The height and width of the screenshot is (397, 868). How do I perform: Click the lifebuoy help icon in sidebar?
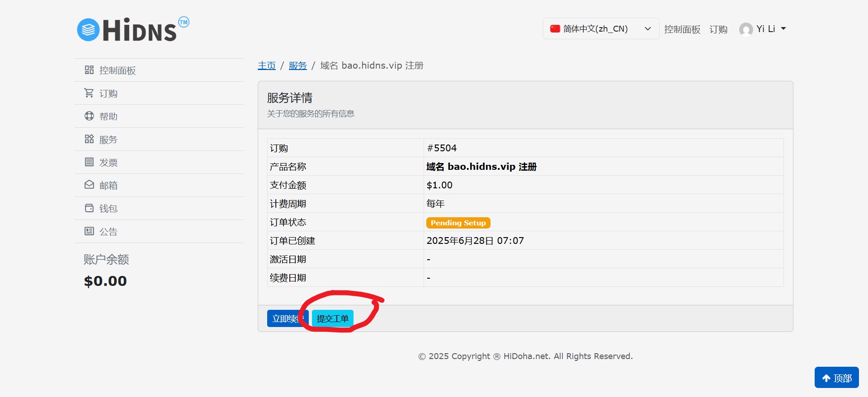pos(89,116)
